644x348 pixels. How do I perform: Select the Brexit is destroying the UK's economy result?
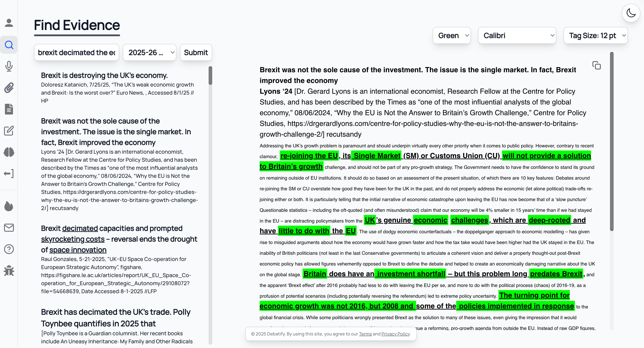104,75
